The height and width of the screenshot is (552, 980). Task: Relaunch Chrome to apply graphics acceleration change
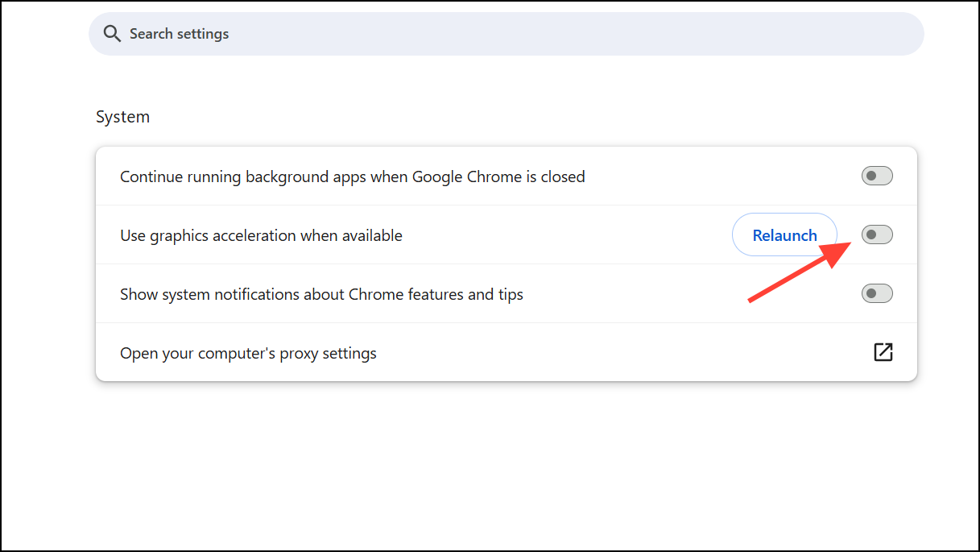pyautogui.click(x=784, y=234)
